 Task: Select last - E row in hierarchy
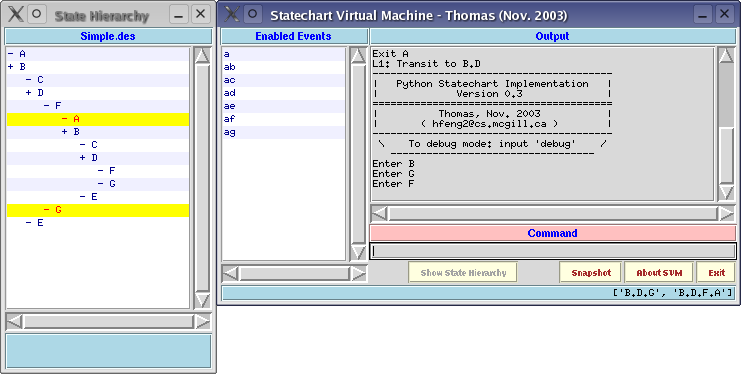pos(98,222)
